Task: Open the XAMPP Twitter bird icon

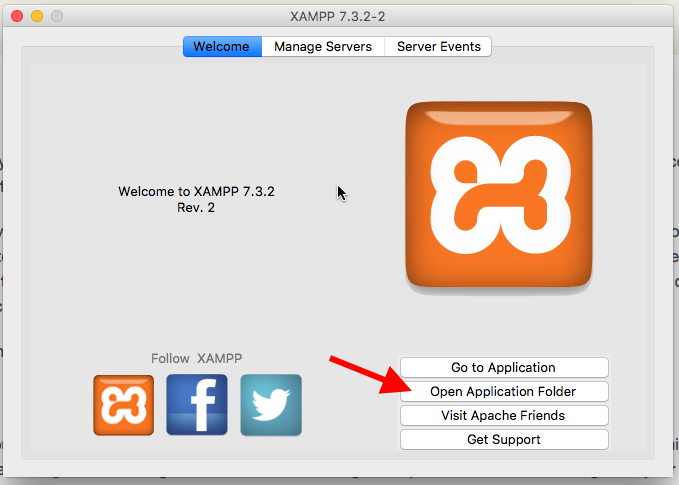Action: click(271, 405)
